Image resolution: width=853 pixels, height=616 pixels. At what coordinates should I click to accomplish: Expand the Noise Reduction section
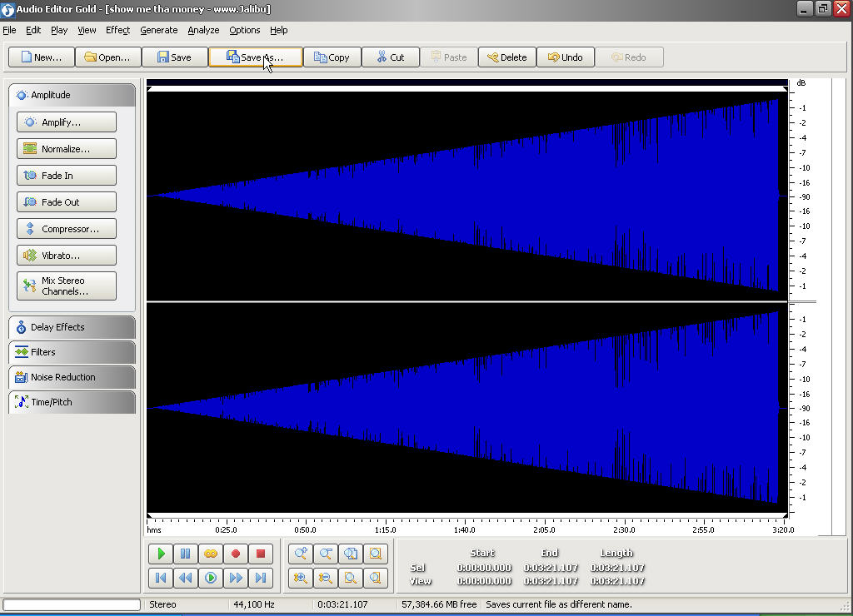(x=72, y=377)
